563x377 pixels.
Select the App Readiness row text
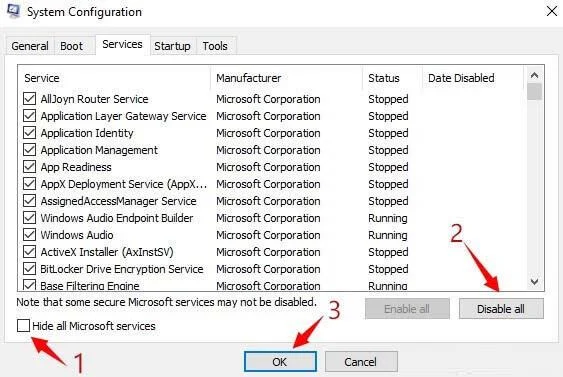(x=76, y=167)
